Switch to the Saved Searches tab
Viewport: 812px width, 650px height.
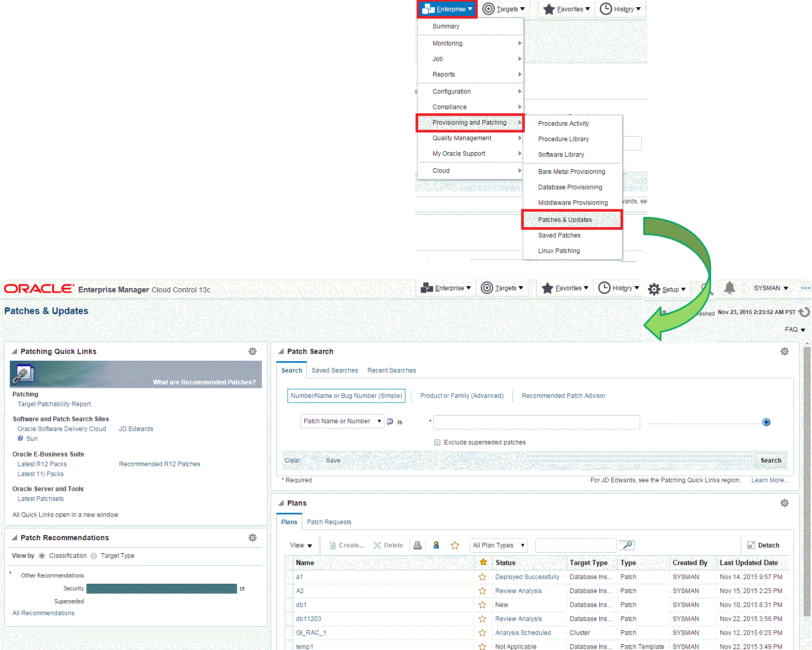pos(335,371)
